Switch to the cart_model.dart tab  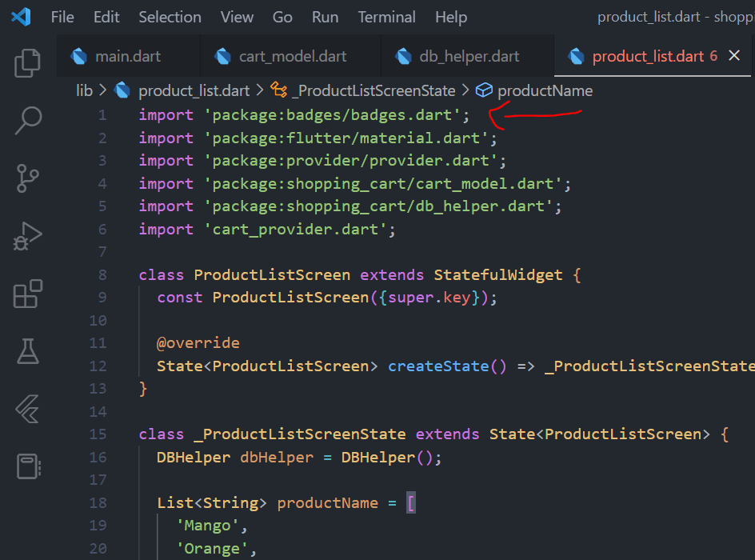291,56
